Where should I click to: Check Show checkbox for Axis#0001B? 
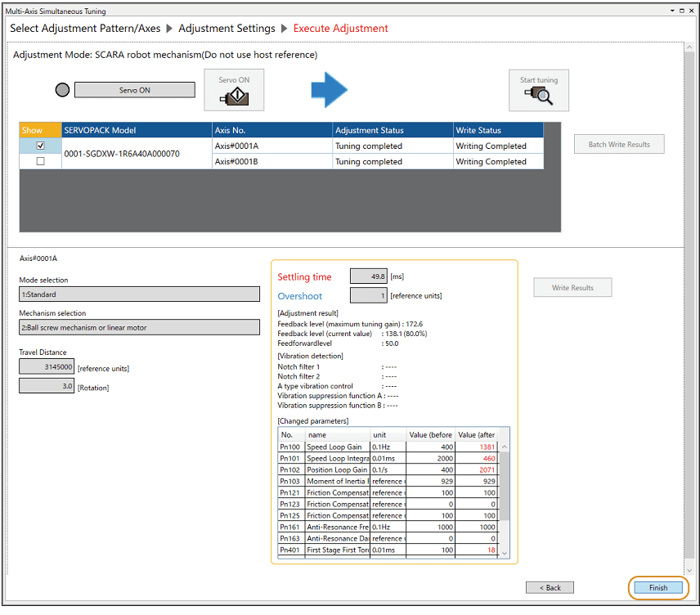tap(40, 161)
